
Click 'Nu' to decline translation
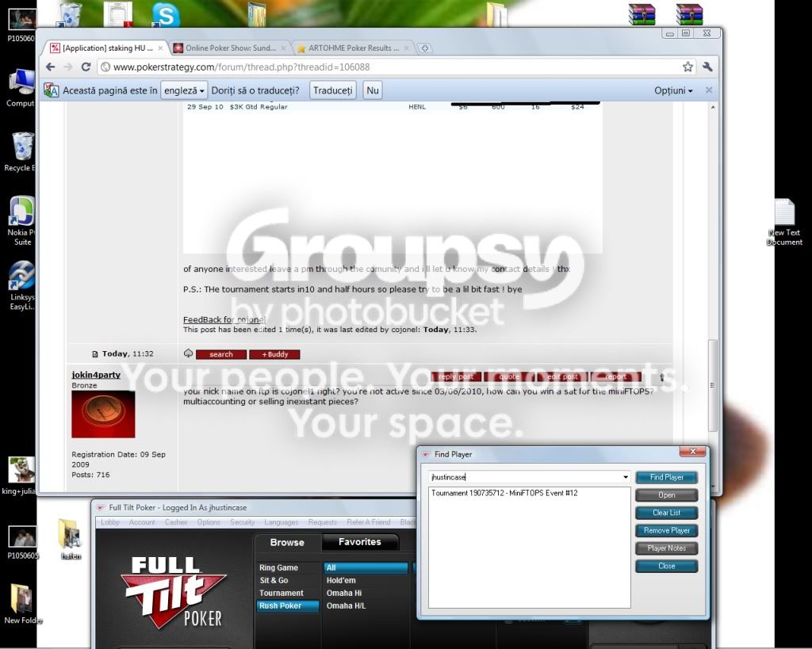(373, 90)
